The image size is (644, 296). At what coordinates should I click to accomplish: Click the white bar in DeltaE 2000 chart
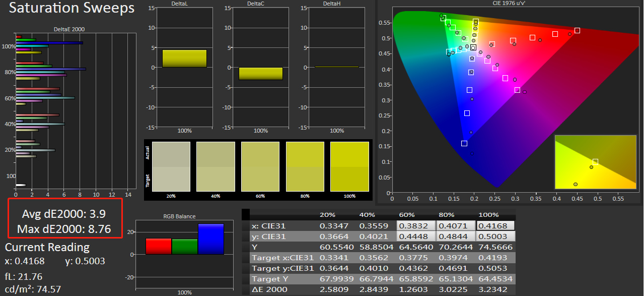pos(21,185)
